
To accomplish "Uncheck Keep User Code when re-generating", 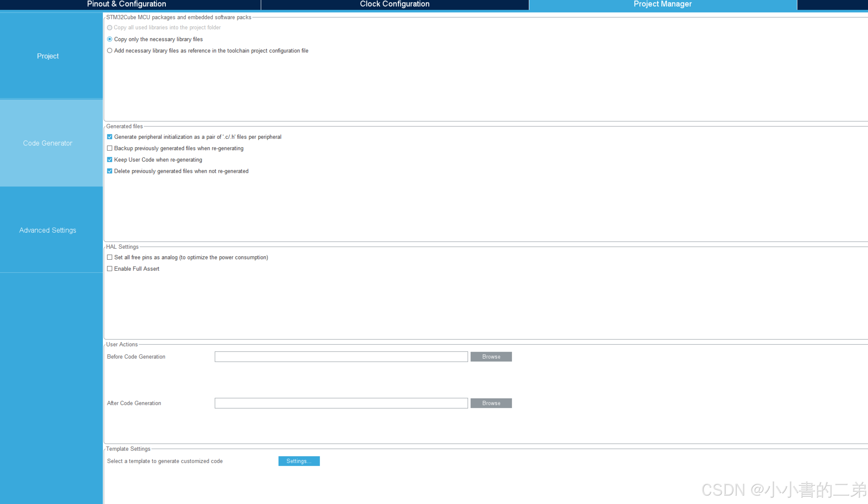I will [109, 160].
